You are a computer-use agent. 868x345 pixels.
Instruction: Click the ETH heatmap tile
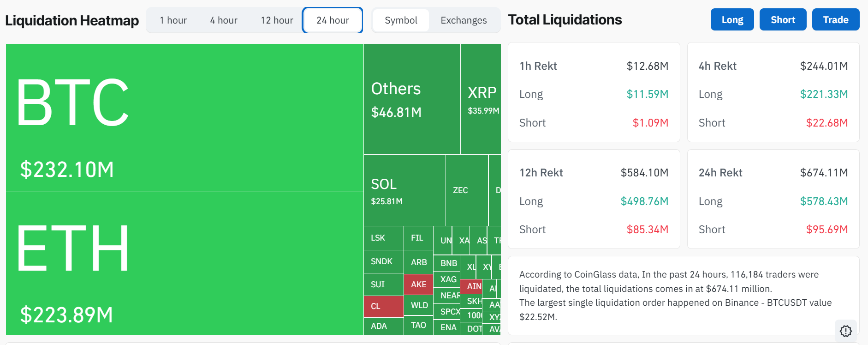(x=184, y=263)
